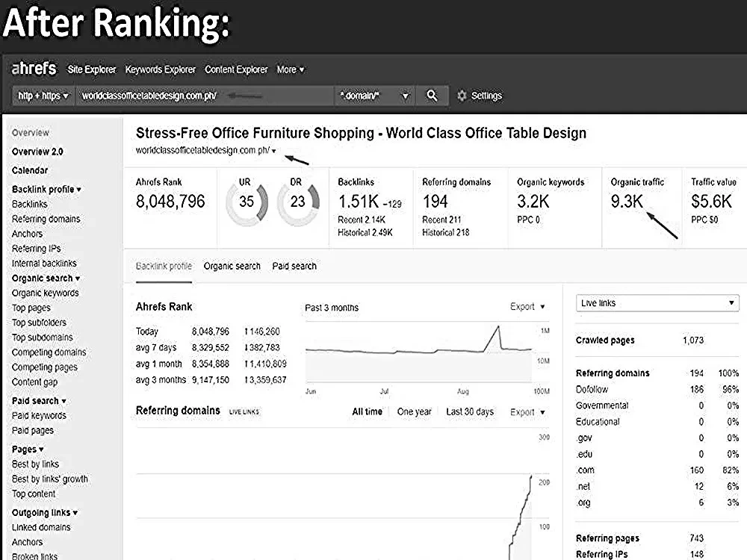The width and height of the screenshot is (747, 560).
Task: Open Overview 2.0 in the sidebar
Action: (x=37, y=152)
